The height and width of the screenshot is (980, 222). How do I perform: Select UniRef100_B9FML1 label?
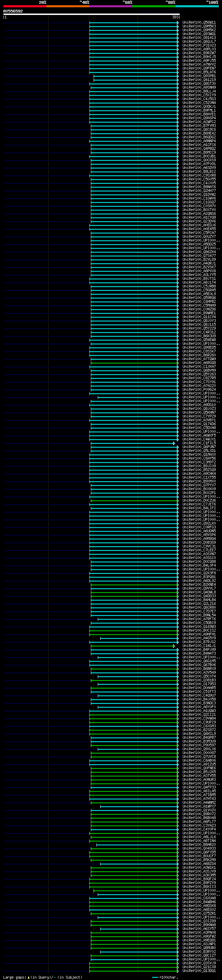click(x=199, y=110)
